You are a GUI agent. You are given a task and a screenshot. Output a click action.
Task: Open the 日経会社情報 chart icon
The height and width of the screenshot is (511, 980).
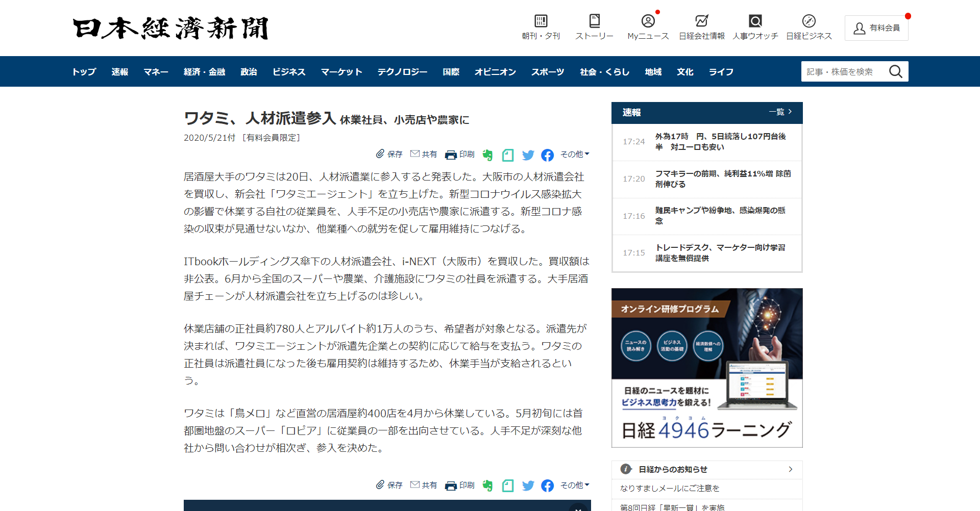click(x=701, y=21)
